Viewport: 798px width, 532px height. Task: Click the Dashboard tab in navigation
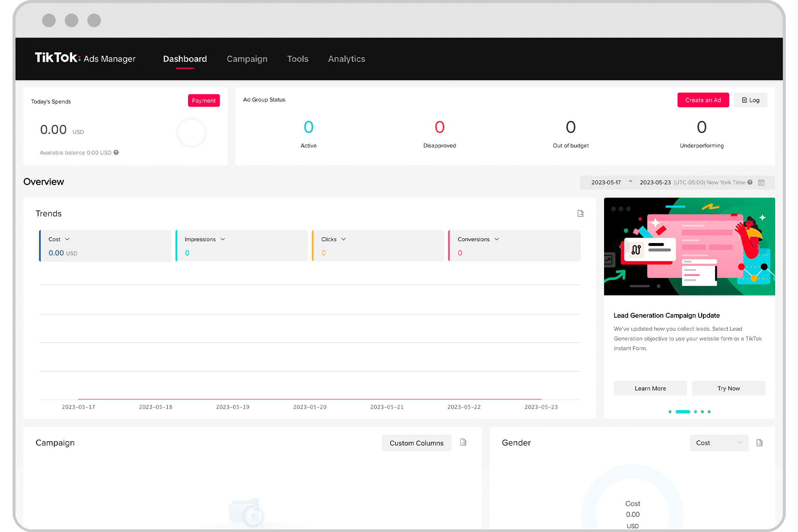point(185,59)
